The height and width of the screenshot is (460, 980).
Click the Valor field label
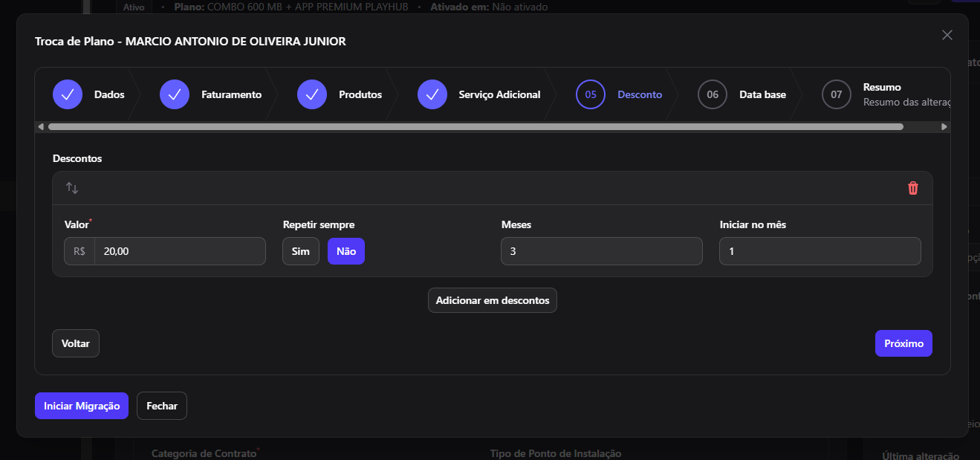coord(77,224)
